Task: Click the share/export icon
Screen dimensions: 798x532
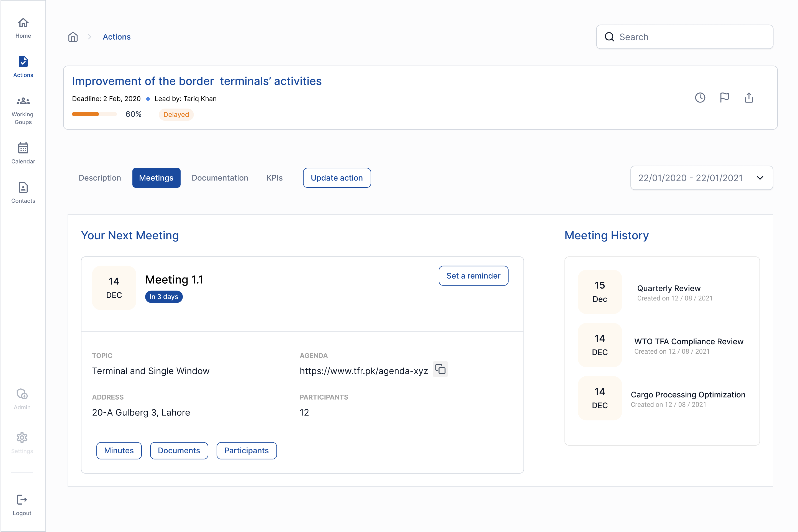Action: [x=749, y=98]
